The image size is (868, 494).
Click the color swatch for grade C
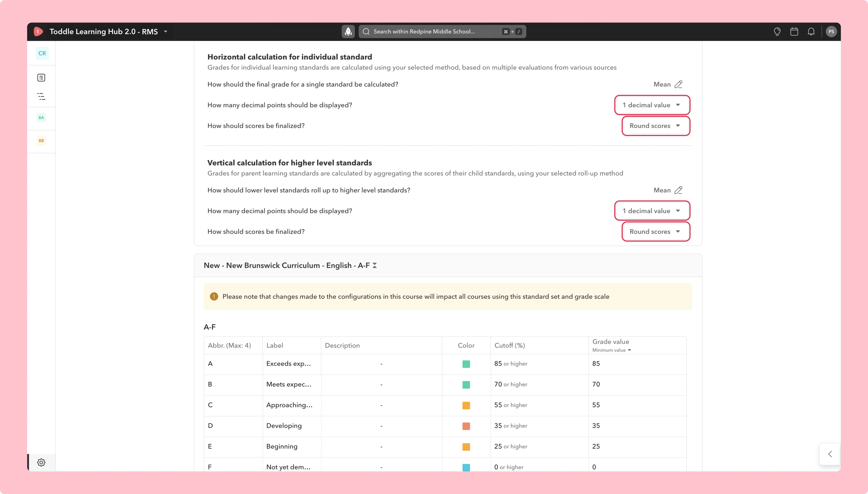(x=466, y=406)
